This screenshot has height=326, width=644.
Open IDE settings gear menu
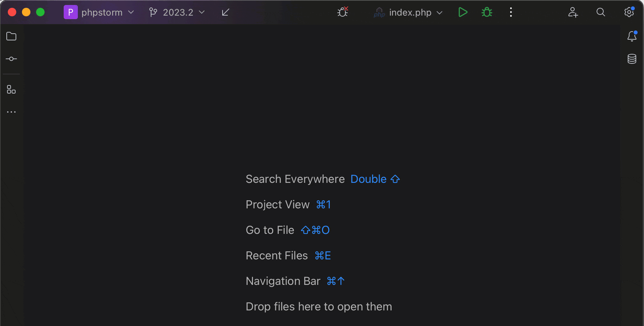click(629, 12)
